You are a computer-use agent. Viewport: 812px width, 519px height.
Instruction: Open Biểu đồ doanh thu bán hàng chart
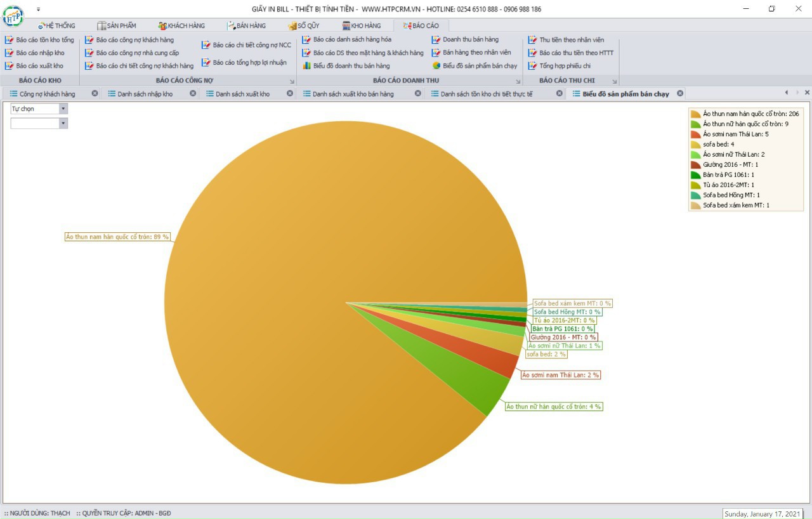coord(346,66)
